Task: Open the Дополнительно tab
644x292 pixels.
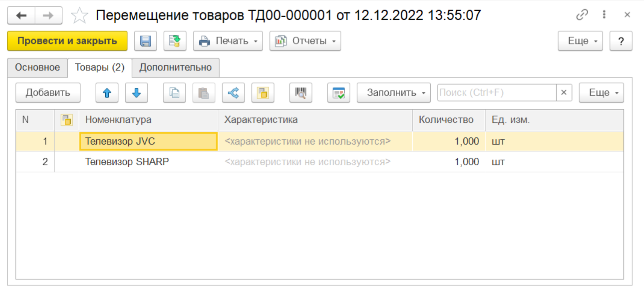Action: coord(175,68)
